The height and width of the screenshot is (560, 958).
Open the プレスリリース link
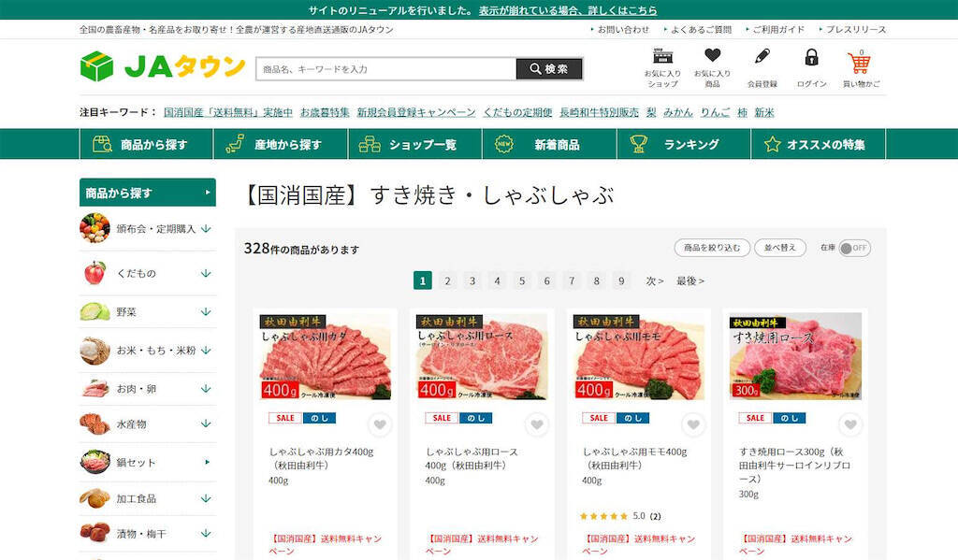pos(855,29)
